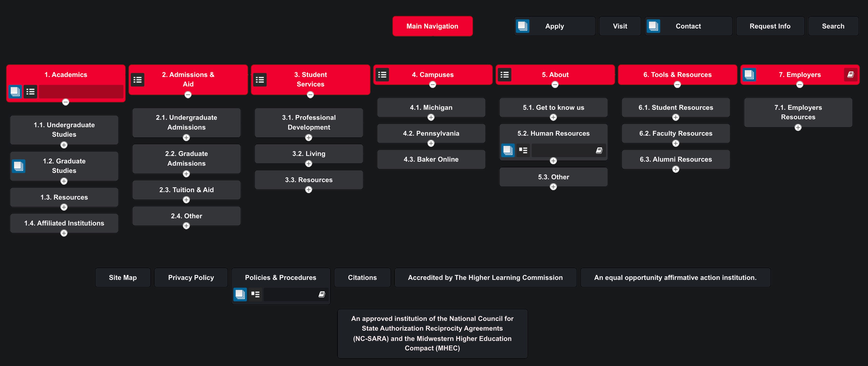This screenshot has width=868, height=366.
Task: Expand 2.3. Tuition & Aid
Action: tap(186, 200)
